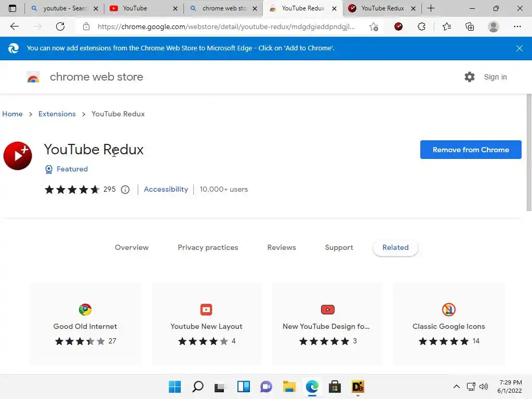
Task: Click the Good Old Internet icon
Action: tap(85, 310)
